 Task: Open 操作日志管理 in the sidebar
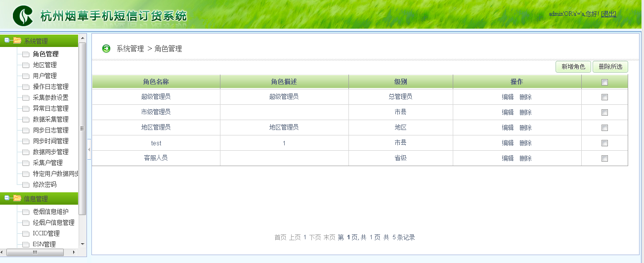[x=50, y=87]
